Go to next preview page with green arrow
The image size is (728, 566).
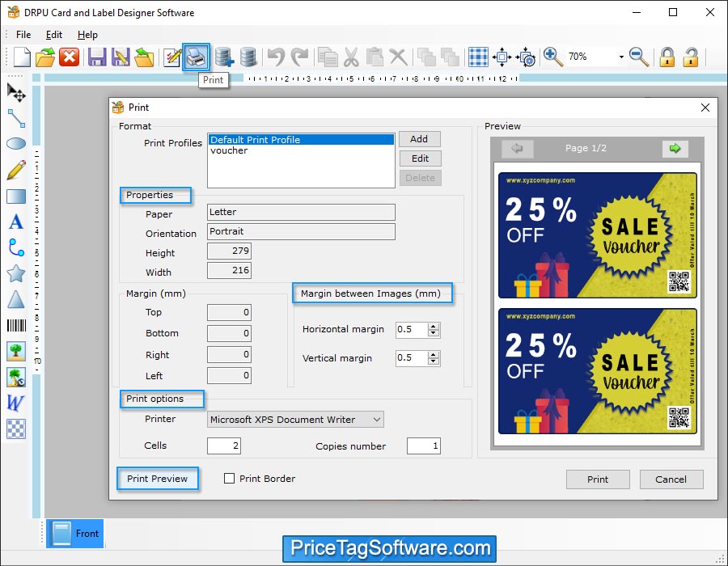[x=674, y=148]
